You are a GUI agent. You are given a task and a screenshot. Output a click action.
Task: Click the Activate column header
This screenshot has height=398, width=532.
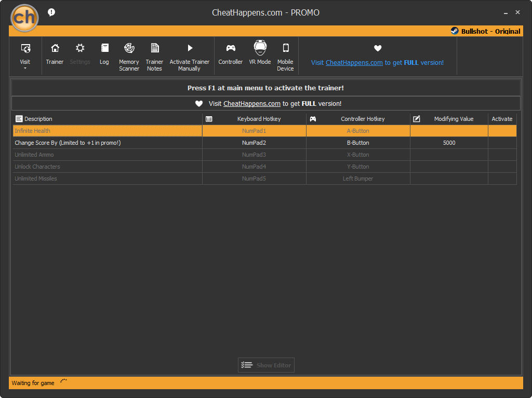(x=502, y=119)
